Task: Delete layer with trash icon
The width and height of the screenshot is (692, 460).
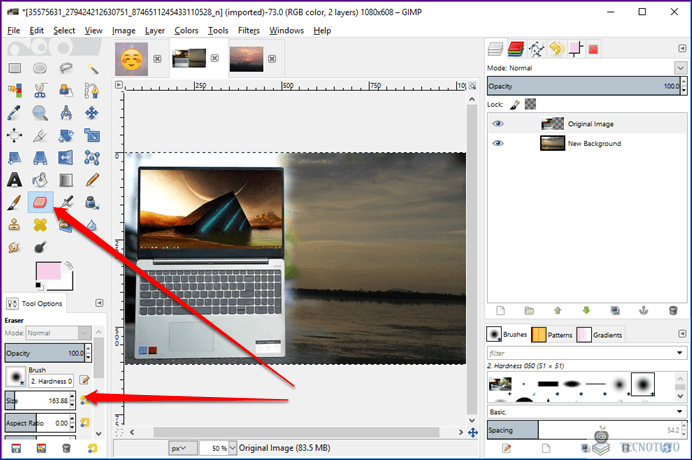Action: (673, 311)
